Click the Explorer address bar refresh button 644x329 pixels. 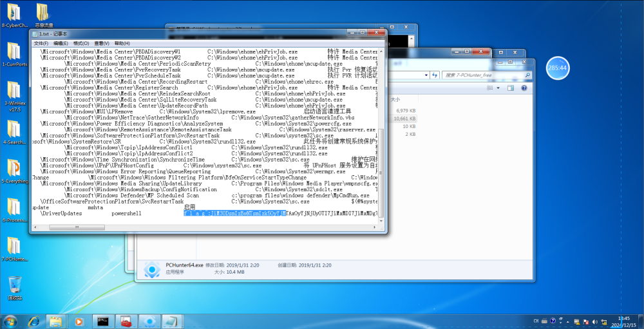coord(434,75)
